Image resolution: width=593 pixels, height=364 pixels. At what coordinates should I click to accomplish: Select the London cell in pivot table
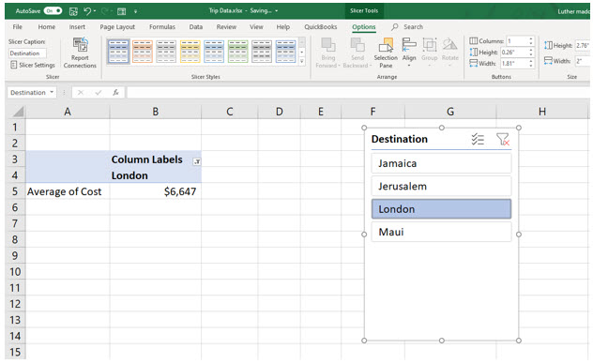pos(156,175)
